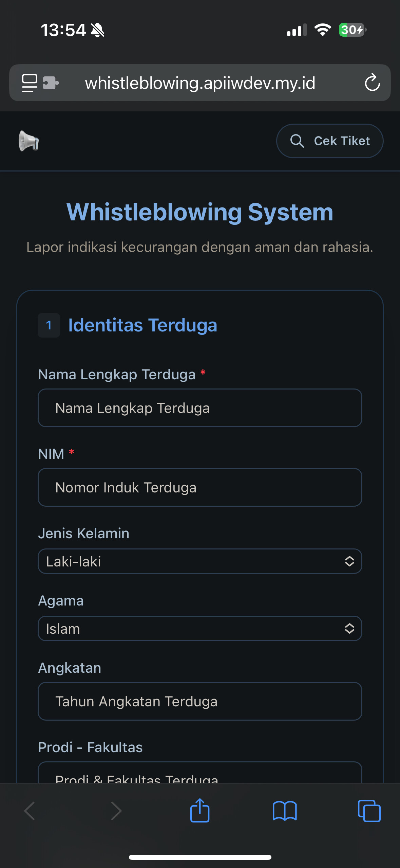Open the Agama dropdown showing Islam

coord(200,628)
